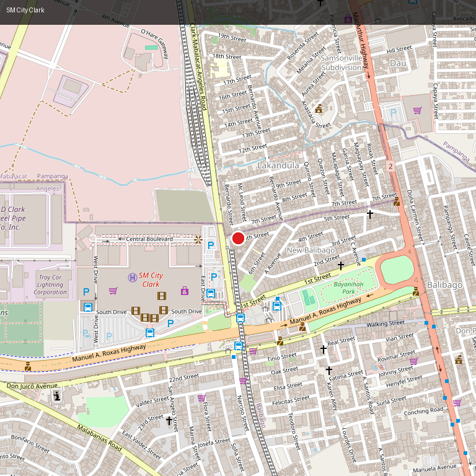
Task: Click the Quirino Street label
Action: (x=310, y=179)
